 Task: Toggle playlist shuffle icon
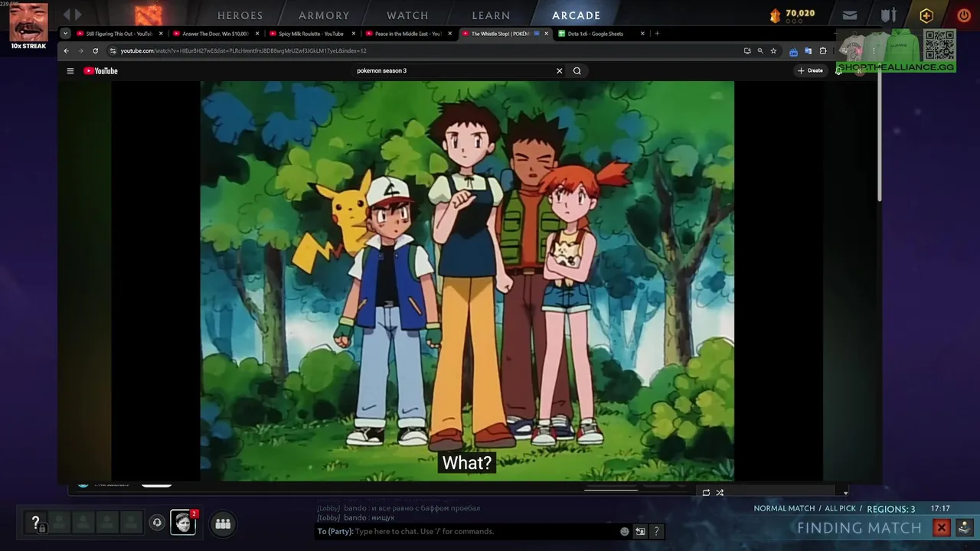(720, 493)
